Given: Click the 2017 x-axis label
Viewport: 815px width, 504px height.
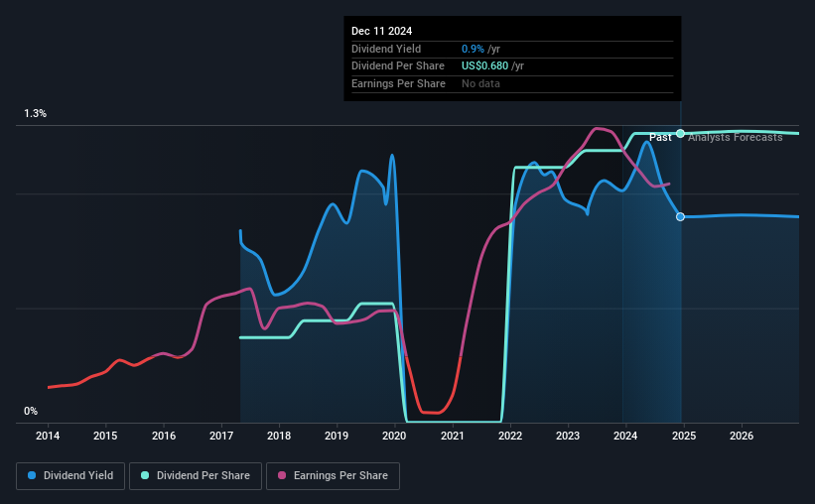Looking at the screenshot, I should click(221, 436).
